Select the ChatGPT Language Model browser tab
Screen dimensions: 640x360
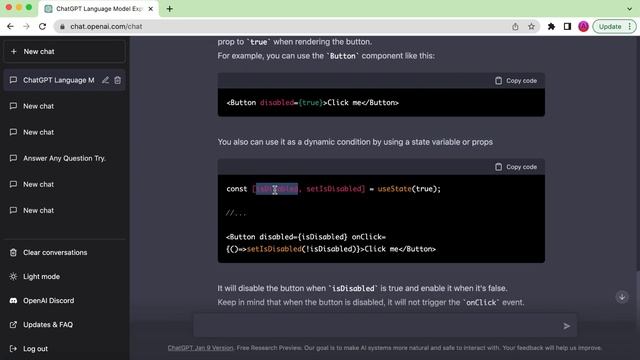pyautogui.click(x=98, y=9)
